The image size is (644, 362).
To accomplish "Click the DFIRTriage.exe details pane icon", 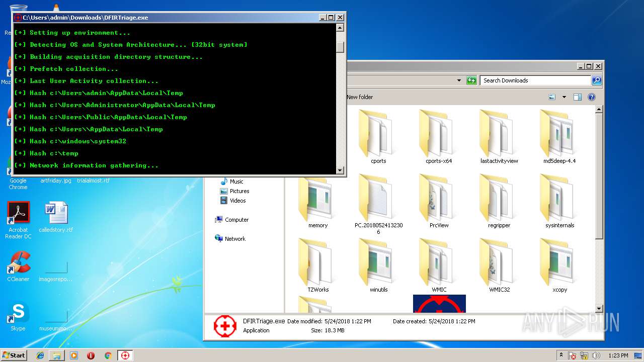I will click(225, 326).
